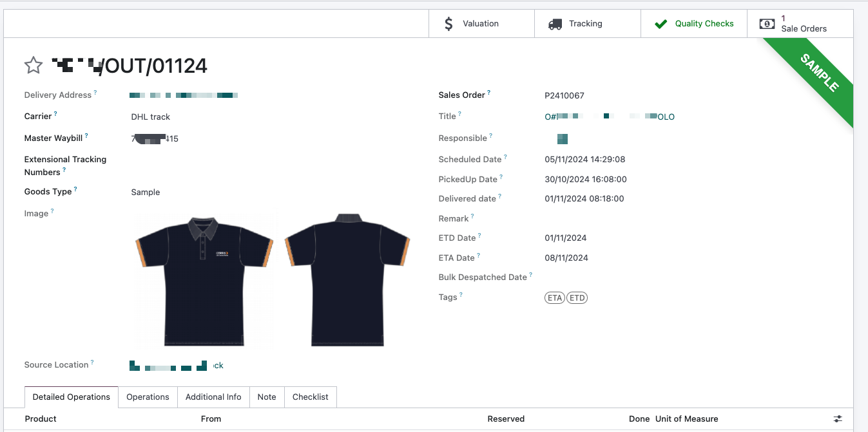Show Master Waybill help question mark

click(86, 136)
